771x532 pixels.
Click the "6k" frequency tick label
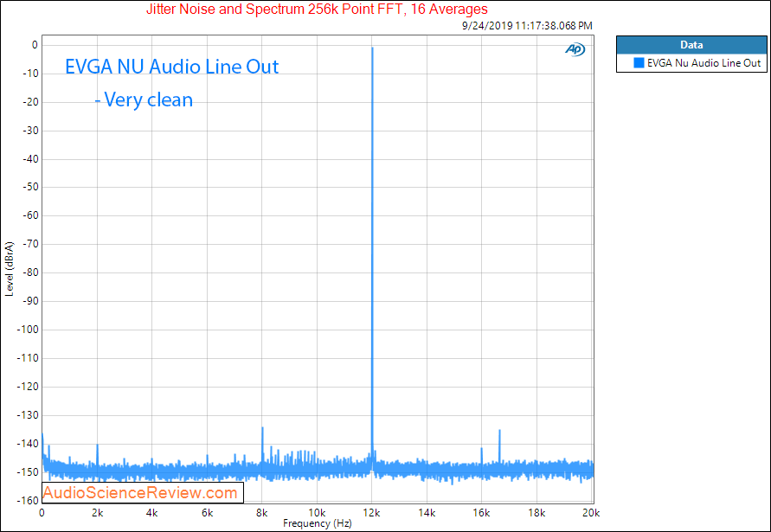[x=207, y=513]
